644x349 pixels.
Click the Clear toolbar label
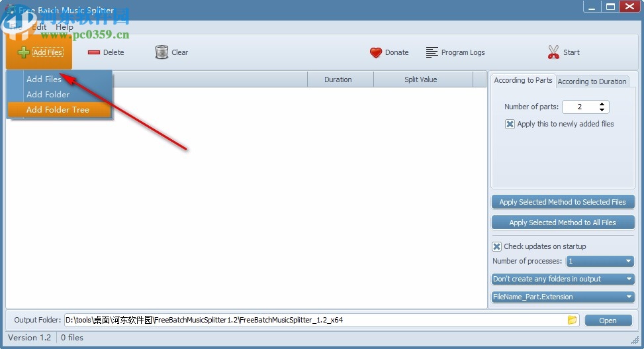click(179, 52)
